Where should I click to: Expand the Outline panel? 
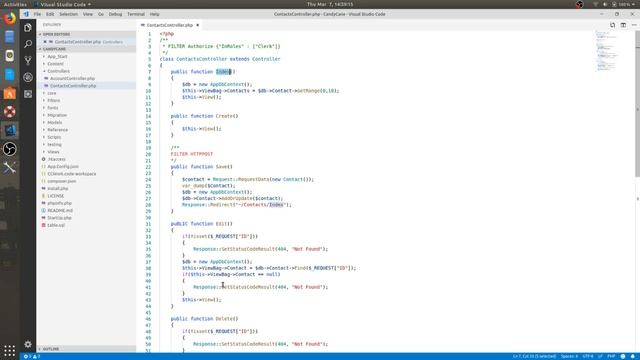87,349
